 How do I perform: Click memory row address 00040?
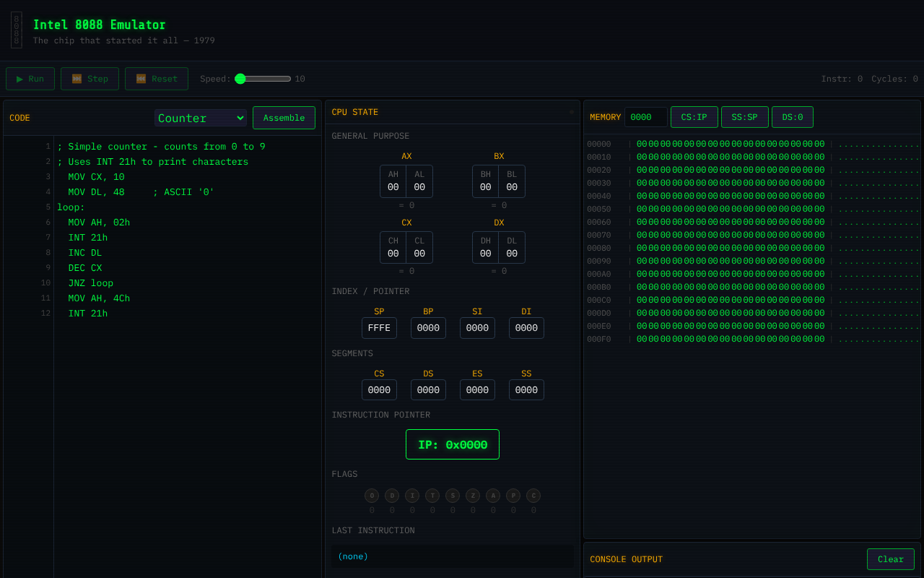(599, 197)
